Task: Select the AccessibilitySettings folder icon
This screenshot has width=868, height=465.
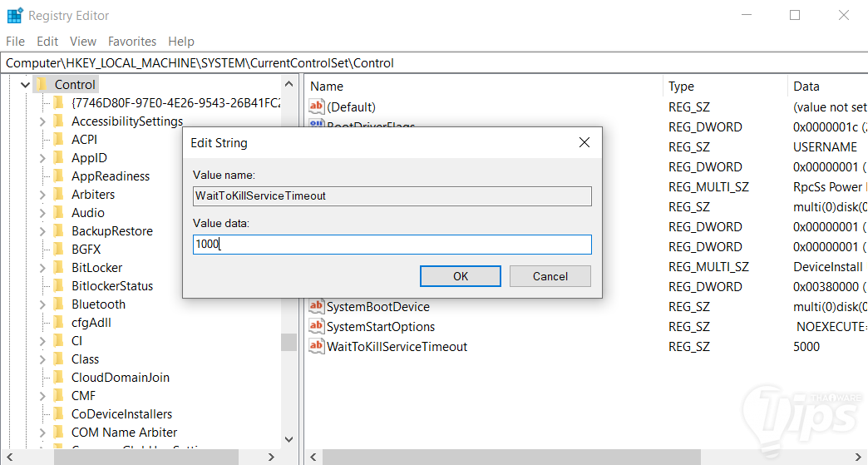Action: tap(57, 121)
